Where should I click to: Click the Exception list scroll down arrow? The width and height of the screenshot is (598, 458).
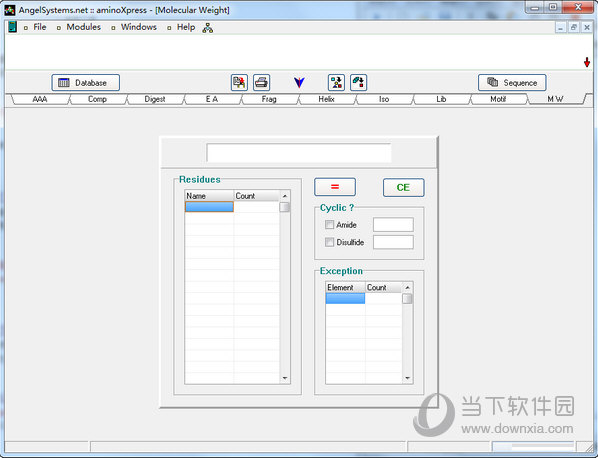pyautogui.click(x=407, y=378)
